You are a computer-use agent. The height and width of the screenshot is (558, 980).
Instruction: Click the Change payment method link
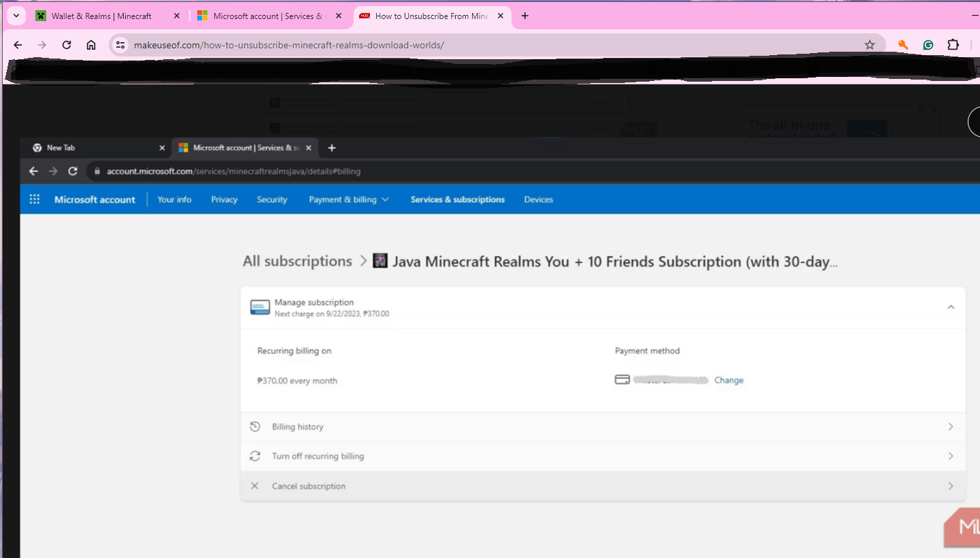[x=729, y=380]
